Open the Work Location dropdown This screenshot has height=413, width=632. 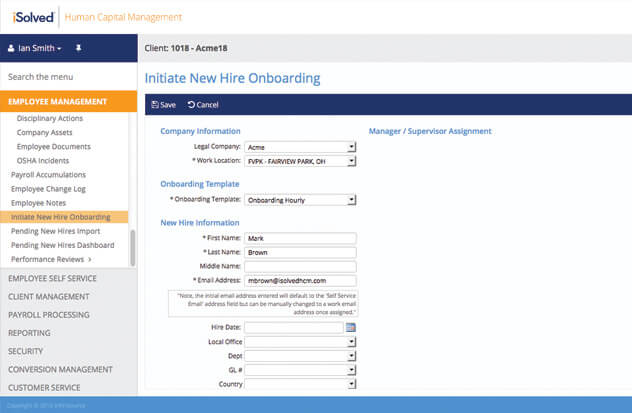352,161
